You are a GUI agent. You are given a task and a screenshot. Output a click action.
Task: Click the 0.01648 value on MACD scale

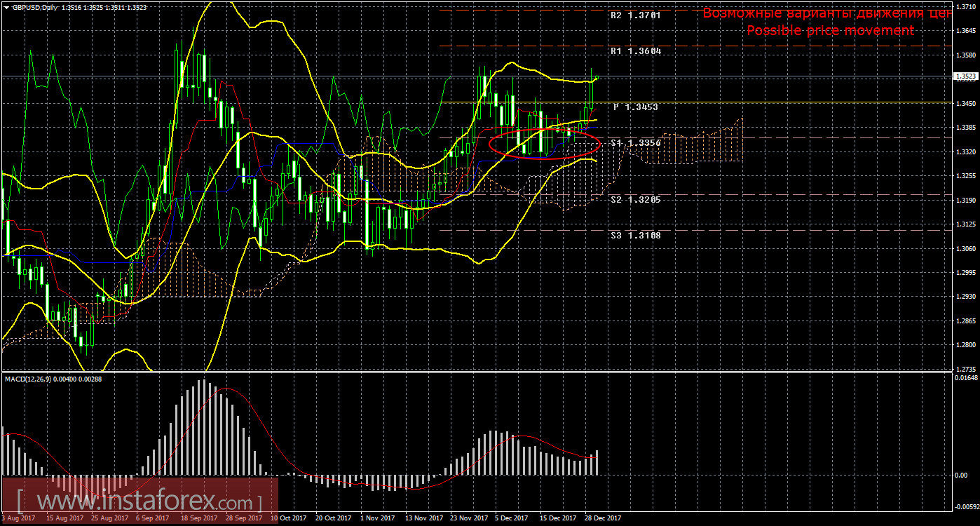pyautogui.click(x=965, y=378)
